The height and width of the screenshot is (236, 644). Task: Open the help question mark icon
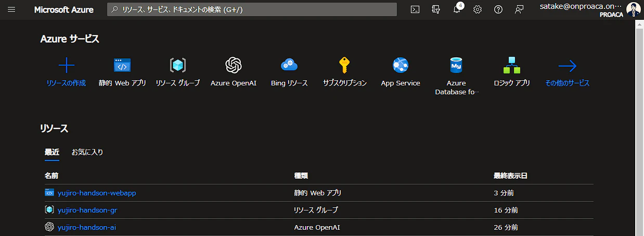(x=498, y=9)
